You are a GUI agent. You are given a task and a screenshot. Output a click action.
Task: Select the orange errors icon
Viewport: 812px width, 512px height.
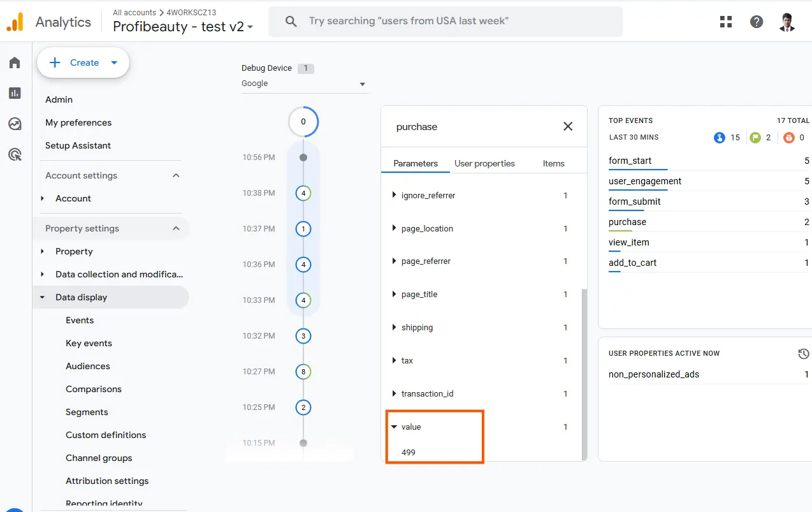point(789,137)
